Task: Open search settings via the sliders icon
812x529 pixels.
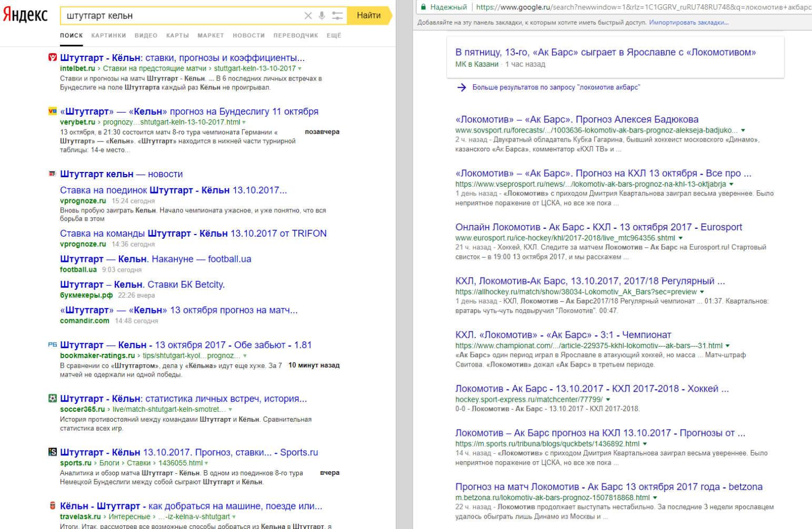Action: 337,15
